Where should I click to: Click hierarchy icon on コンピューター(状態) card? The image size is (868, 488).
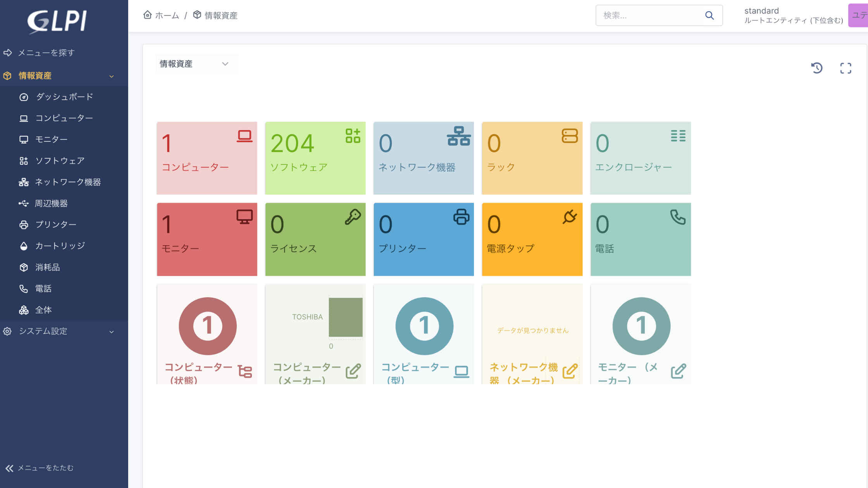coord(245,371)
